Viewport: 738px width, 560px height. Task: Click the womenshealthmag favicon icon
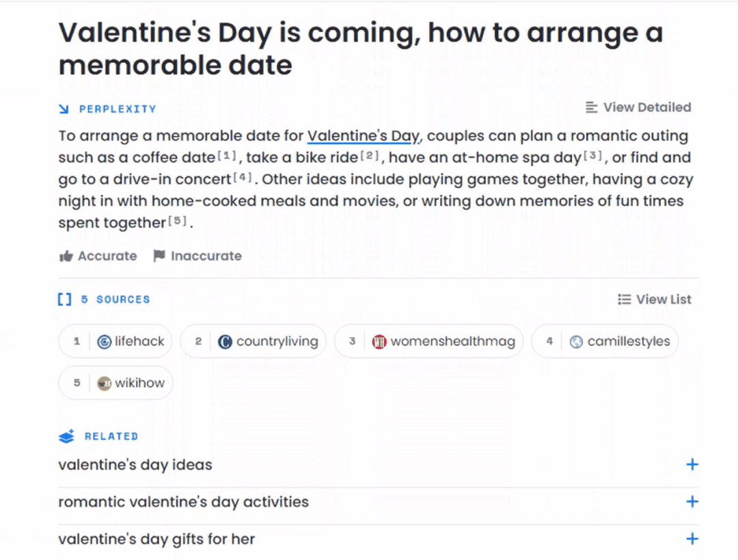click(x=379, y=341)
